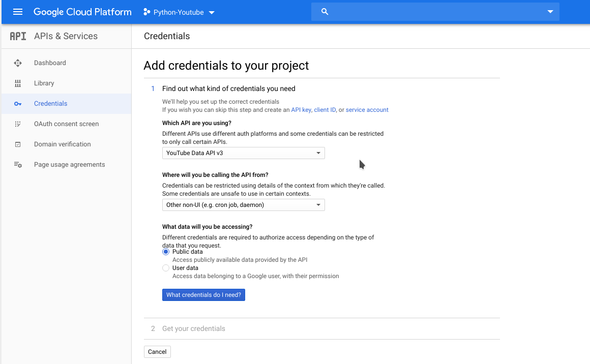Follow the service account link
Viewport: 590px width, 364px height.
click(x=367, y=110)
